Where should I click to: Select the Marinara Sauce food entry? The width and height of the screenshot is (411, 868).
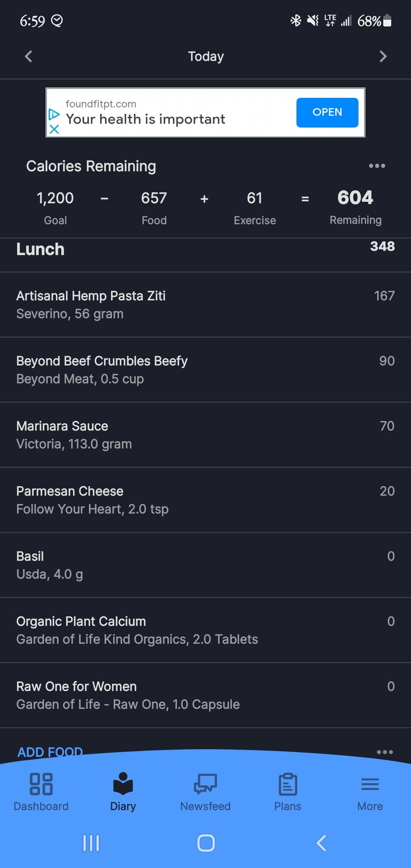(x=205, y=435)
